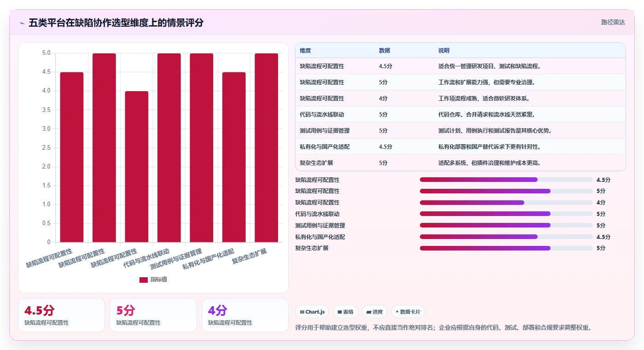The image size is (644, 350).
Task: Click 复杂生态扩展 label in the progress list
Action: (312, 248)
